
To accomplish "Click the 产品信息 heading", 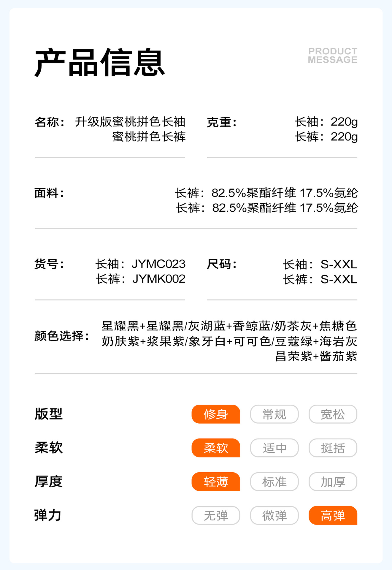I will point(100,63).
